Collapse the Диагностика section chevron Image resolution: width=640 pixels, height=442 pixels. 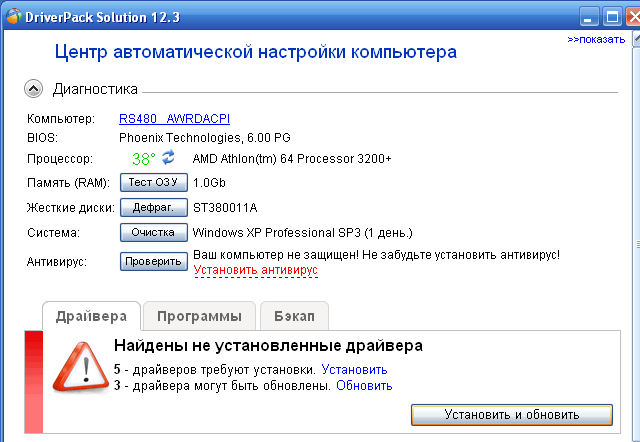(x=33, y=89)
